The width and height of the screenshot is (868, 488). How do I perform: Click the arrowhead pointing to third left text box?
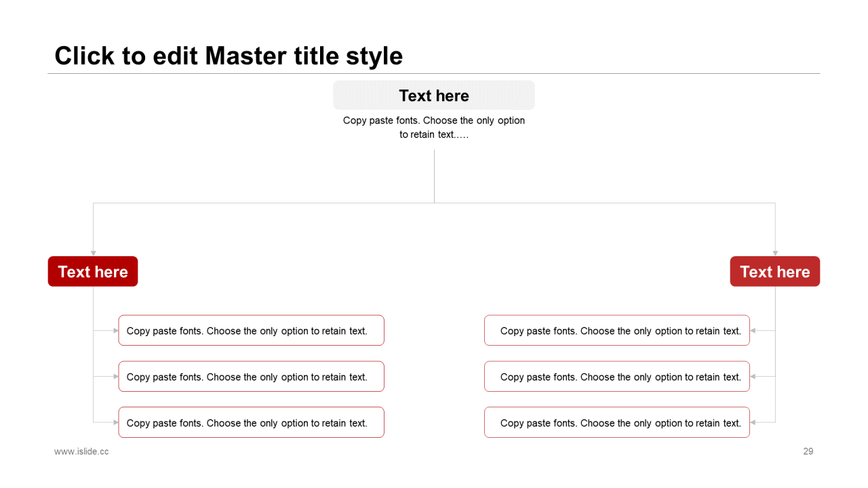pos(115,423)
